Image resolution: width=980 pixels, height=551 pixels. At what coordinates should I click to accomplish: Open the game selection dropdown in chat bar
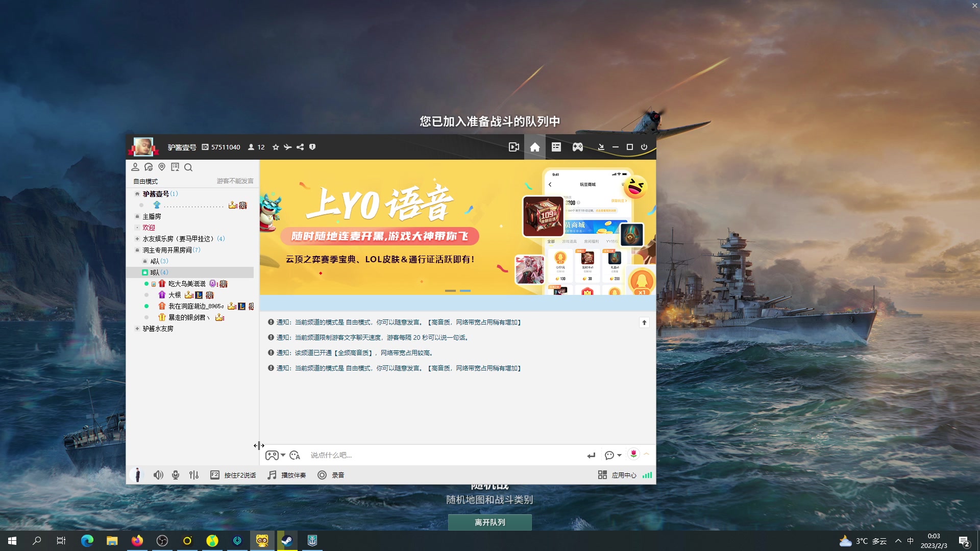pyautogui.click(x=275, y=455)
